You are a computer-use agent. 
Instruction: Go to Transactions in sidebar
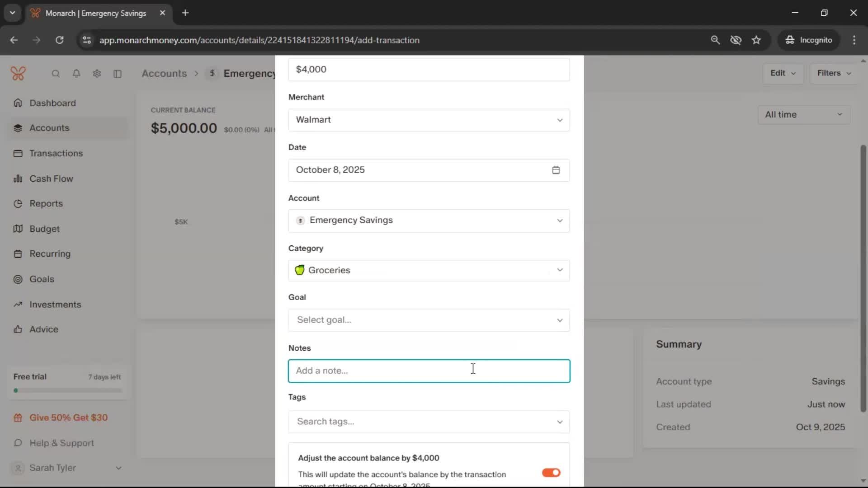(x=56, y=153)
